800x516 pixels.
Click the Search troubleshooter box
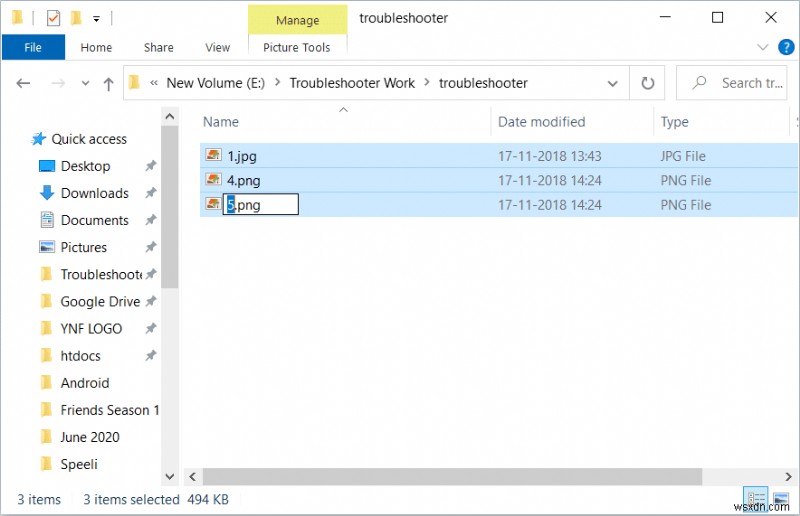click(x=731, y=83)
